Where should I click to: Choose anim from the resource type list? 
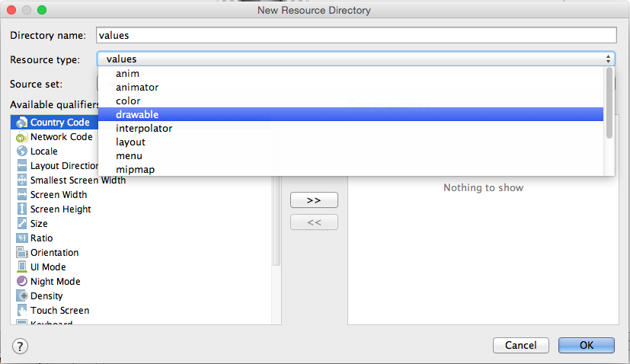[x=350, y=74]
